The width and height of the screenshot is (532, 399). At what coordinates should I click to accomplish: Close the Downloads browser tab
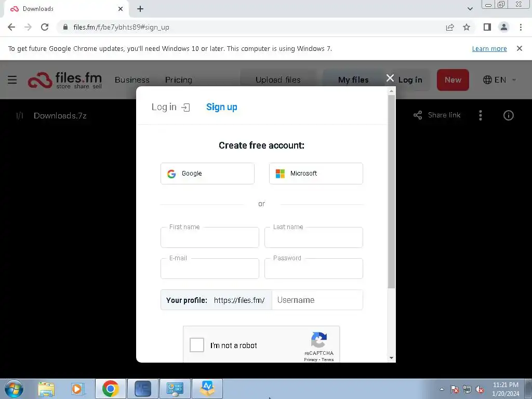[121, 9]
